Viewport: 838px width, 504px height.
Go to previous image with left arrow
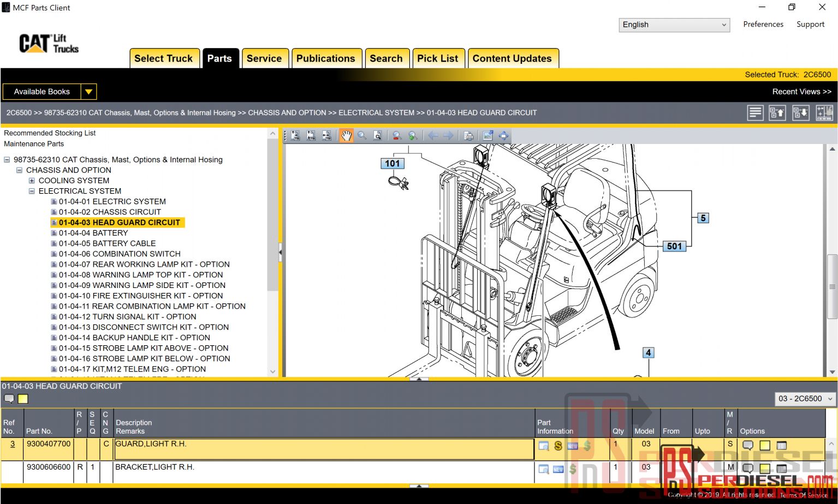(433, 136)
